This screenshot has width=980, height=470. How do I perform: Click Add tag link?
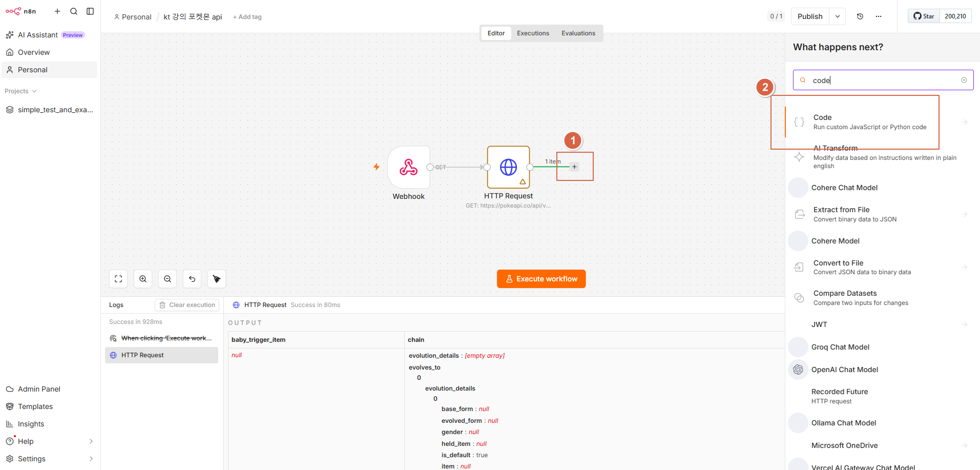click(247, 17)
